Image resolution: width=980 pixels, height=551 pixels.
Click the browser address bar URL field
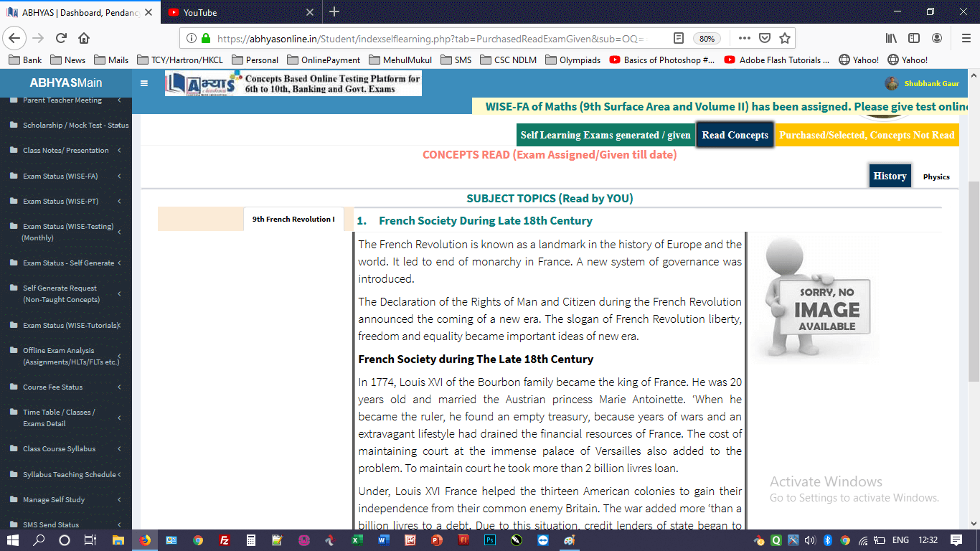pyautogui.click(x=430, y=39)
